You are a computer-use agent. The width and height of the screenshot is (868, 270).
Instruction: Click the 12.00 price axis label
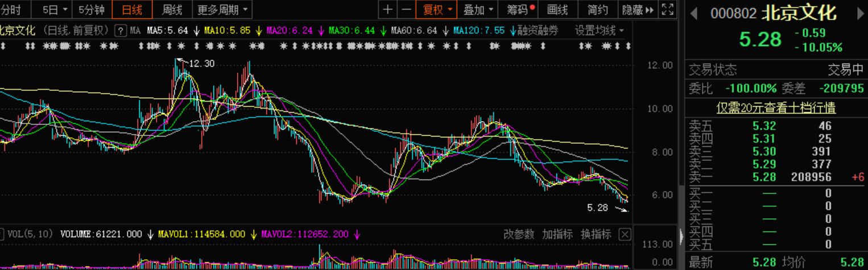[x=660, y=65]
